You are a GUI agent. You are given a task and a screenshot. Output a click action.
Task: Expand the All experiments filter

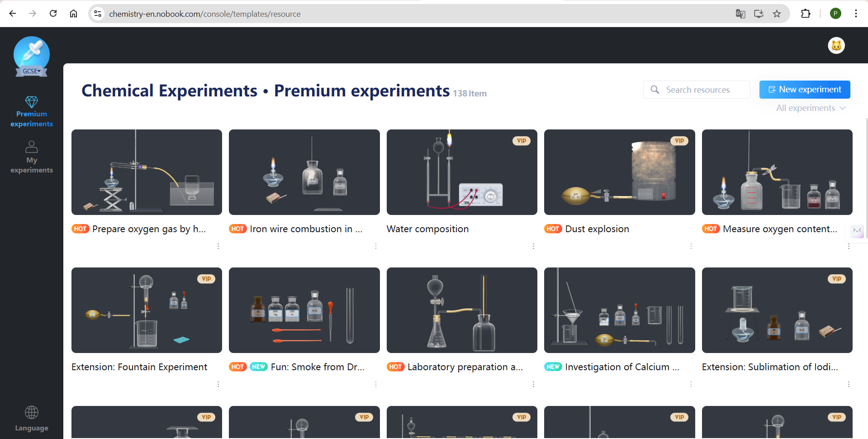pyautogui.click(x=811, y=108)
